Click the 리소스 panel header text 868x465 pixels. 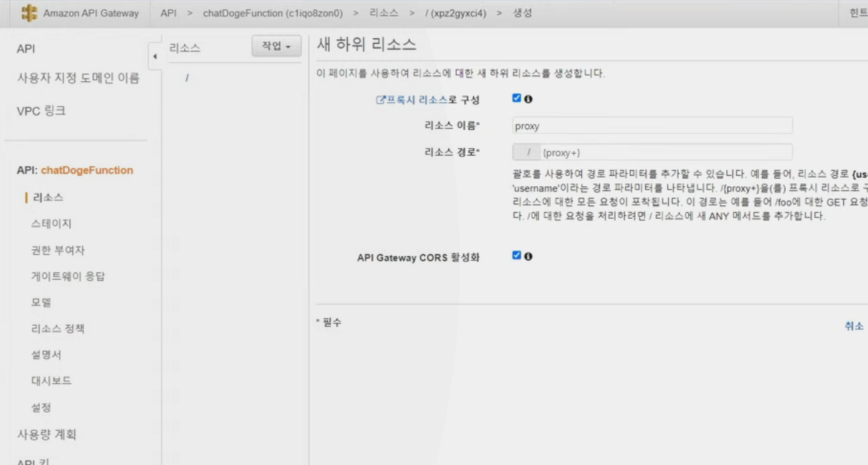coord(185,48)
